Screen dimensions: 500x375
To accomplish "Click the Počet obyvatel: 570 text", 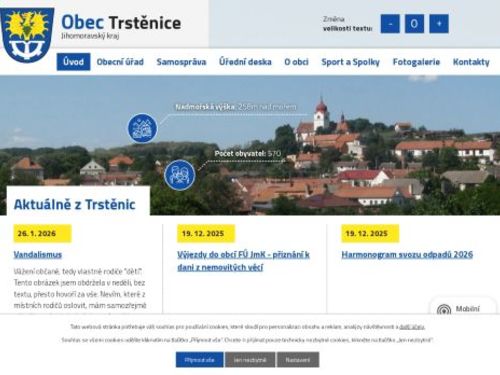I will pyautogui.click(x=248, y=154).
